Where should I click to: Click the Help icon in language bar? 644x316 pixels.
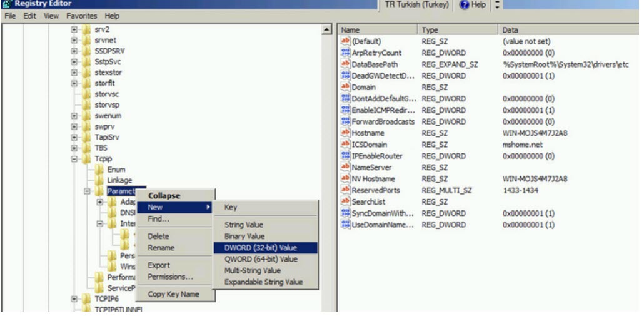pyautogui.click(x=465, y=5)
